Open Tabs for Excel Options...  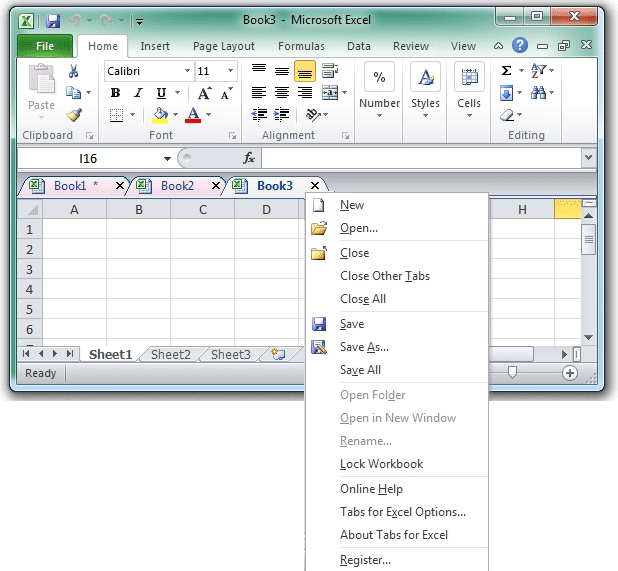[403, 512]
